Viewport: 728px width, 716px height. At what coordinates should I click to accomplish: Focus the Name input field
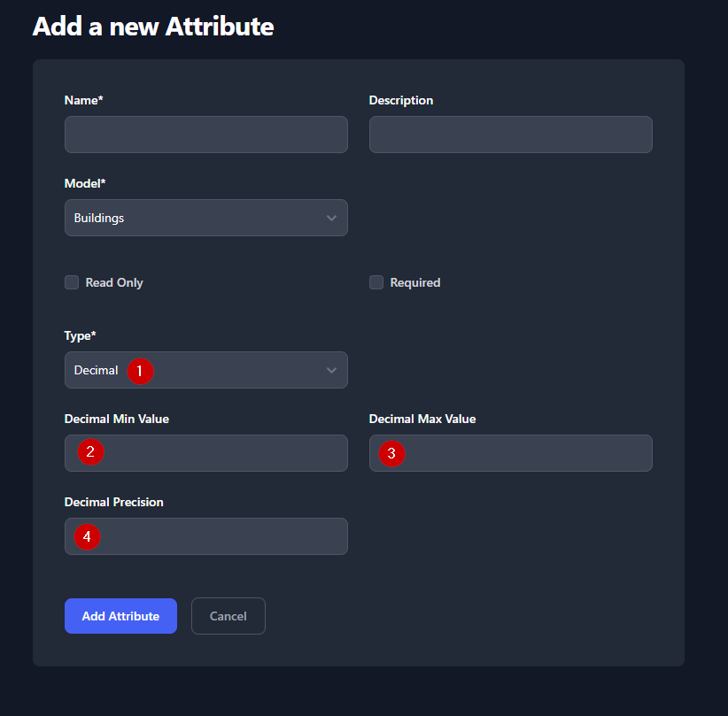coord(205,135)
